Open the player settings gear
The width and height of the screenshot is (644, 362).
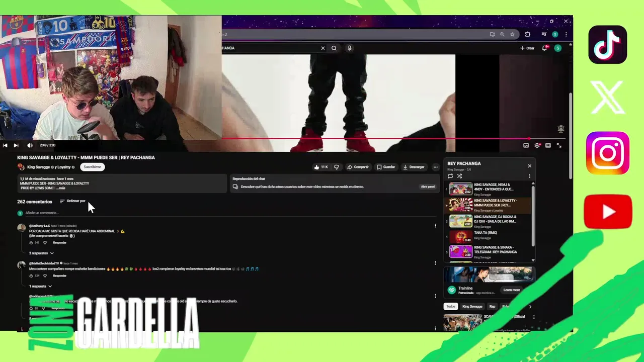pos(537,145)
